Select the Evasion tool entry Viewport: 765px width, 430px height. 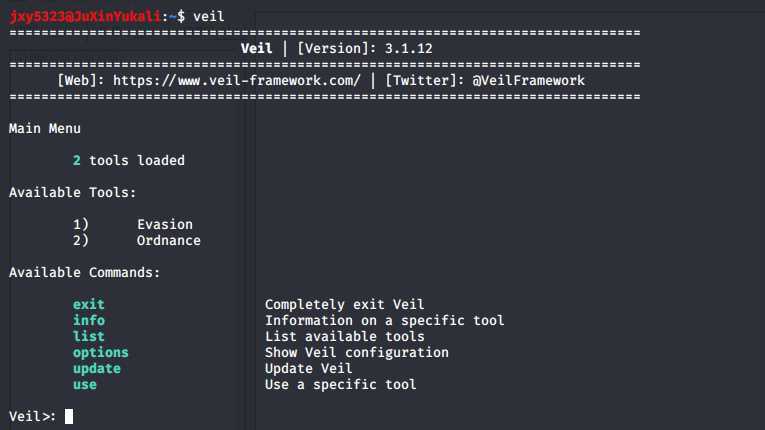pyautogui.click(x=165, y=225)
